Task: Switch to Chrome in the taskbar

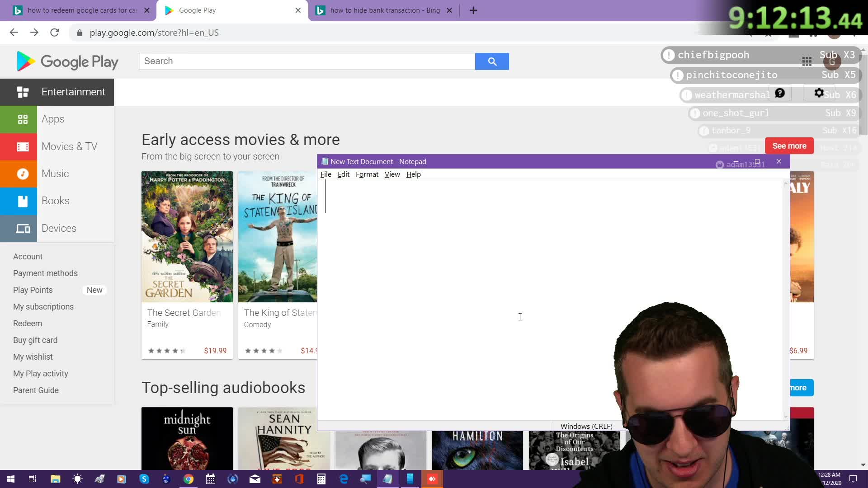Action: pyautogui.click(x=189, y=479)
